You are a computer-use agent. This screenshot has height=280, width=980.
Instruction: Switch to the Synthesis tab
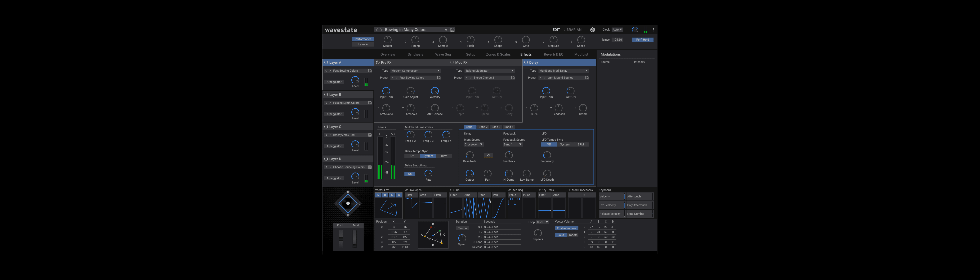coord(415,54)
